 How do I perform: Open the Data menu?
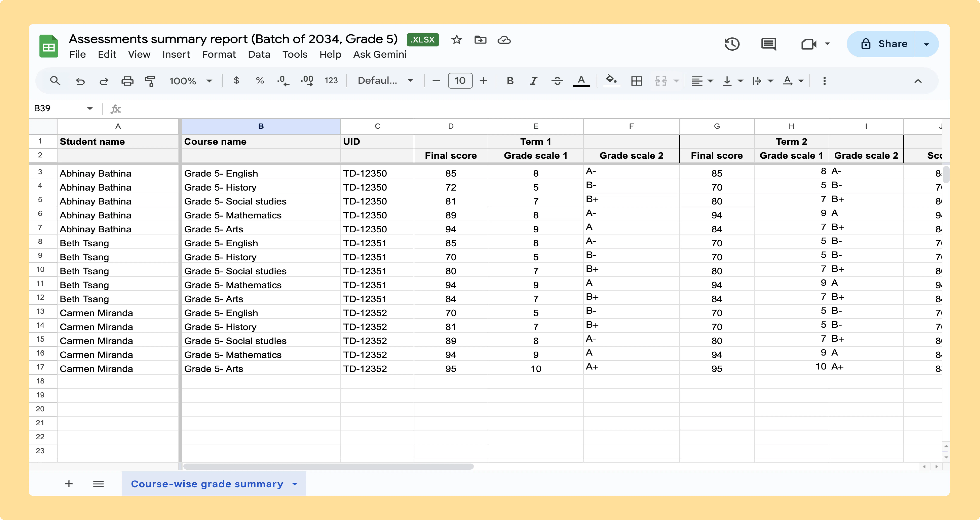pyautogui.click(x=259, y=54)
